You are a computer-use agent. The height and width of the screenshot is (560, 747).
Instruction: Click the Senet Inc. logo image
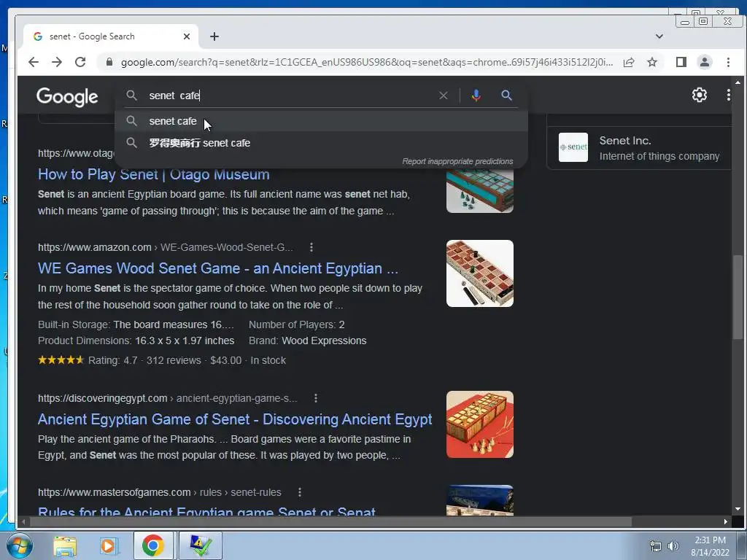[x=573, y=147]
